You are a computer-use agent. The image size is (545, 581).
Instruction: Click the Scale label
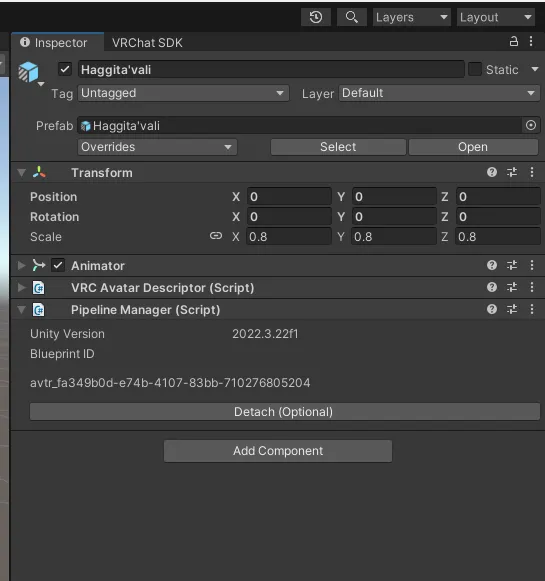46,237
